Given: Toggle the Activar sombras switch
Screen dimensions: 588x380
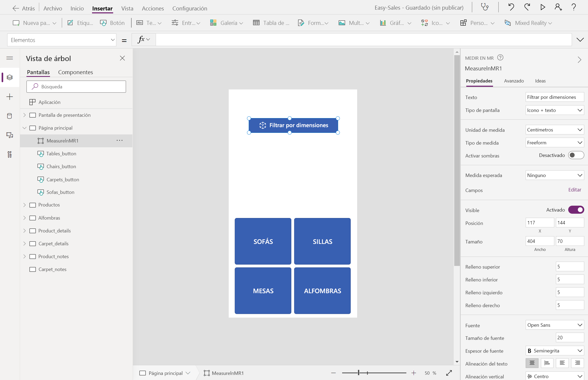Looking at the screenshot, I should [x=576, y=155].
